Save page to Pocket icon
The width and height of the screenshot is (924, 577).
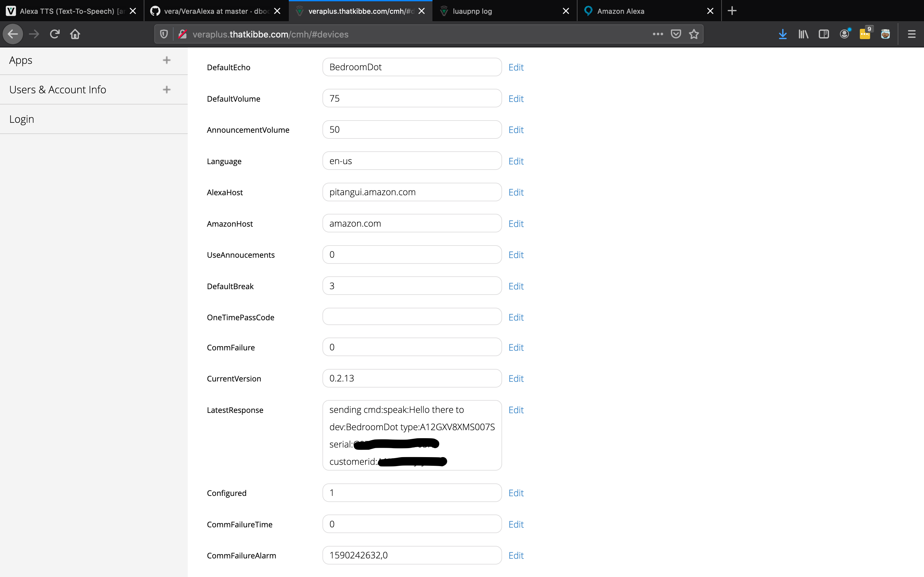pos(675,34)
